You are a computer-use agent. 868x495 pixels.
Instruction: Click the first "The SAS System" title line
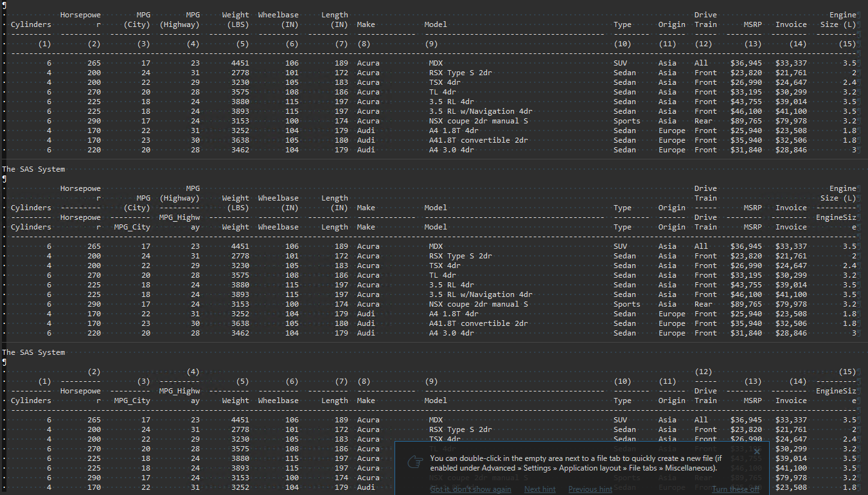coord(33,169)
